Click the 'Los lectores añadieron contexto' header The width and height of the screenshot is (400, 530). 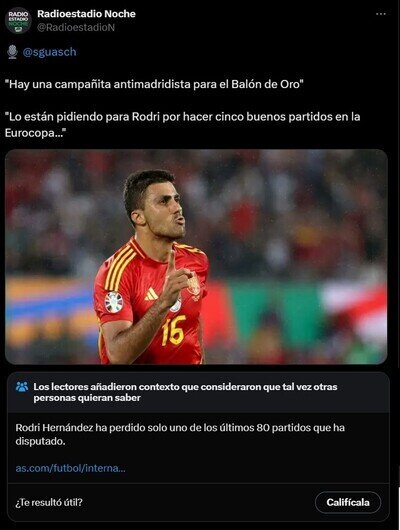pyautogui.click(x=185, y=392)
